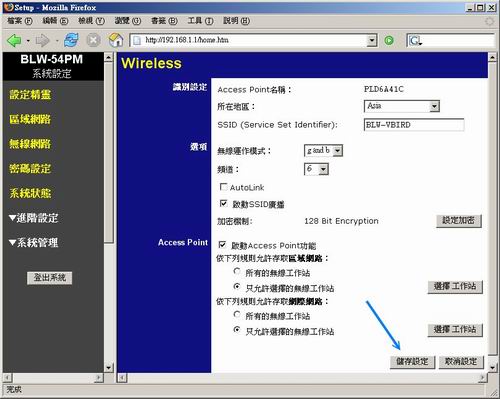Enable the AutoLink checkbox
Screen dimensions: 500x399
pyautogui.click(x=224, y=187)
